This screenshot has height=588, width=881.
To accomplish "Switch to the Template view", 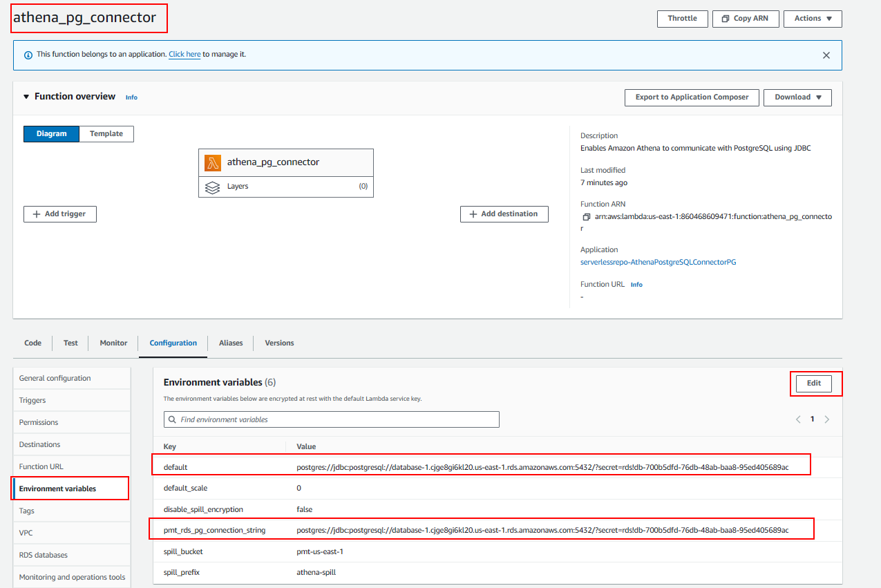I will coord(106,134).
